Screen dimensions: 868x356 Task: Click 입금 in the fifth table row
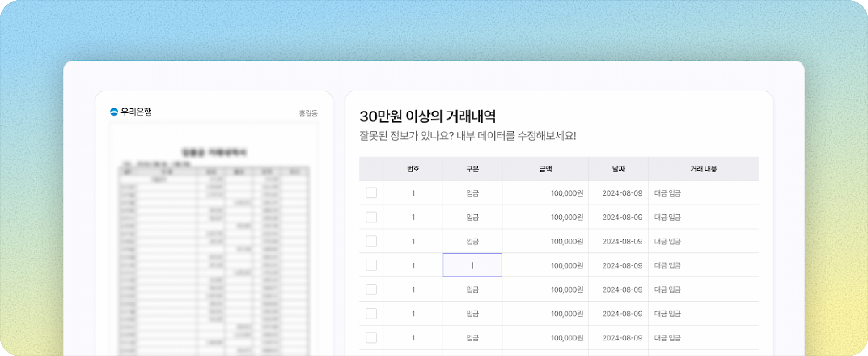click(x=472, y=290)
